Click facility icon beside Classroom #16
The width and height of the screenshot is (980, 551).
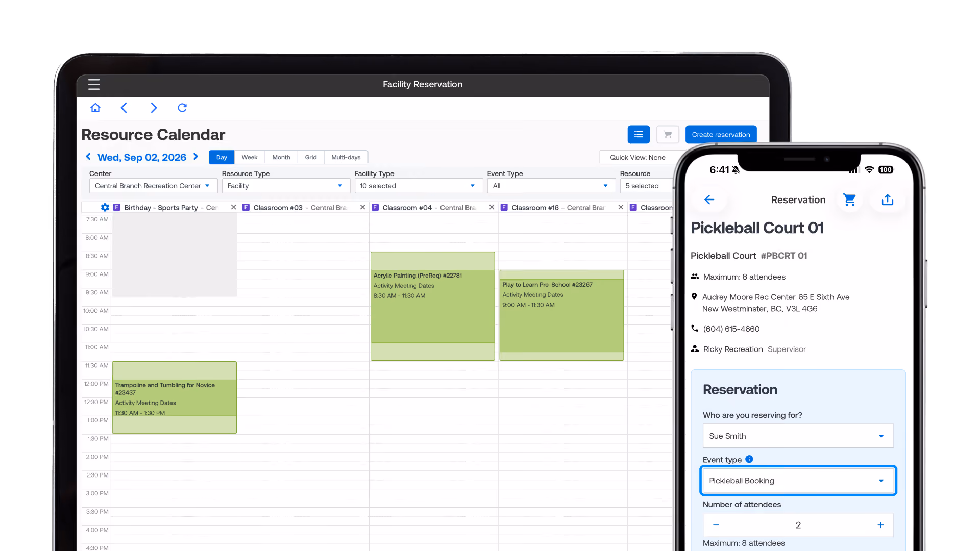click(x=504, y=207)
